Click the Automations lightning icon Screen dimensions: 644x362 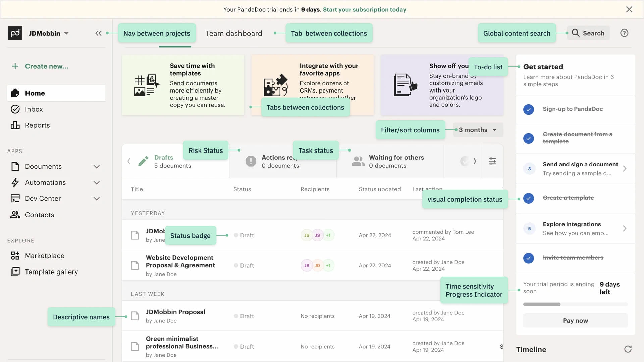coord(15,182)
